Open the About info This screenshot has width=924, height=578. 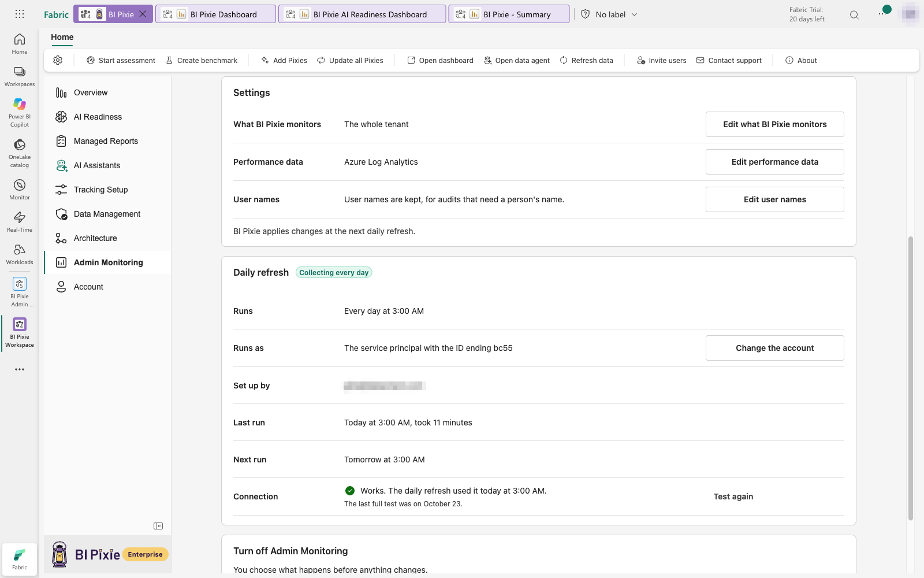tap(801, 60)
